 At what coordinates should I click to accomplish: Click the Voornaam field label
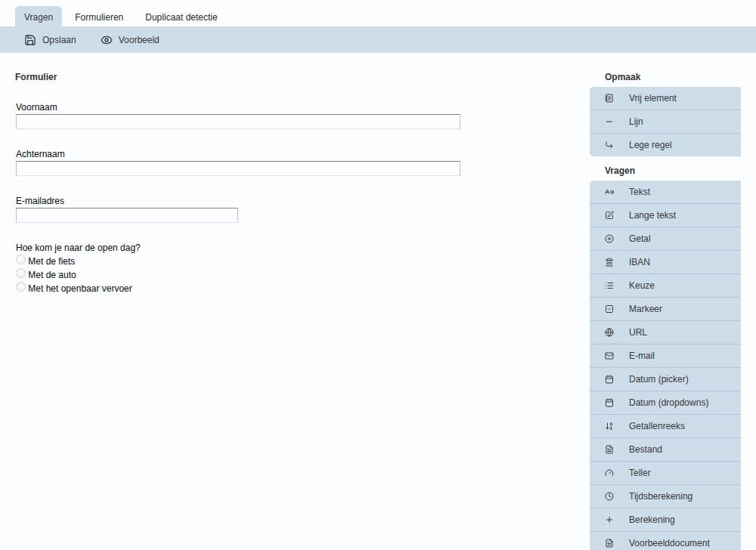point(36,107)
